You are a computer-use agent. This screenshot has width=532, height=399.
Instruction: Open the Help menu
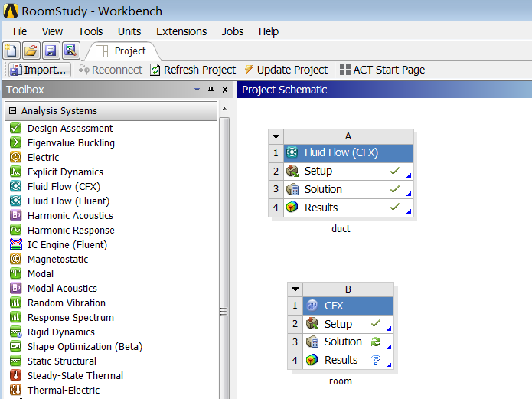(x=269, y=31)
